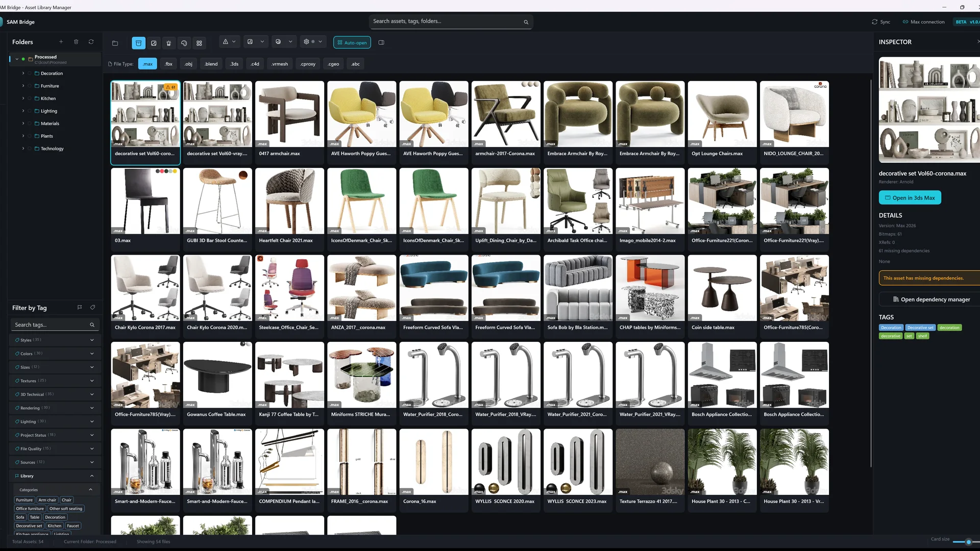Click the File Type label icon
Image resolution: width=980 pixels, height=551 pixels.
click(110, 64)
